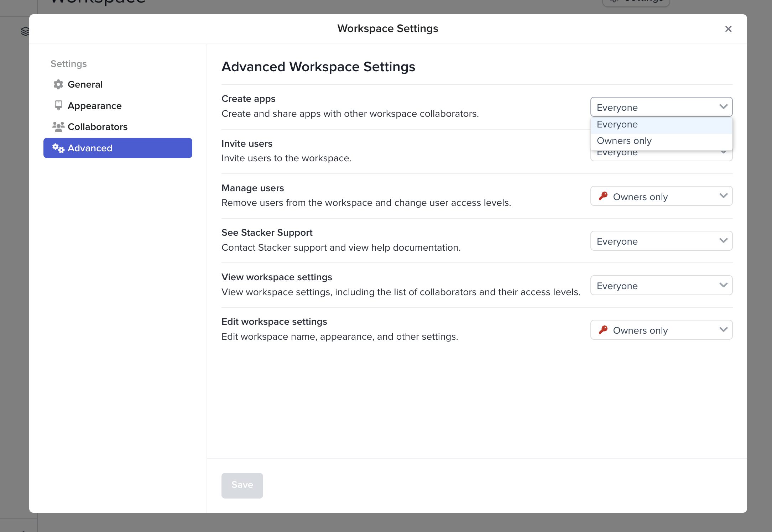Click the Collaborators people icon
This screenshot has height=532, width=772.
(x=58, y=127)
